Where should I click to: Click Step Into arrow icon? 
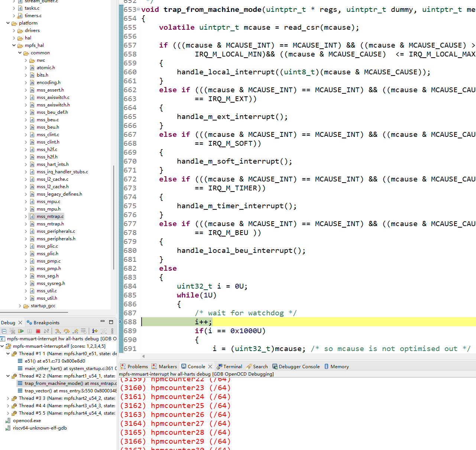coord(58,331)
